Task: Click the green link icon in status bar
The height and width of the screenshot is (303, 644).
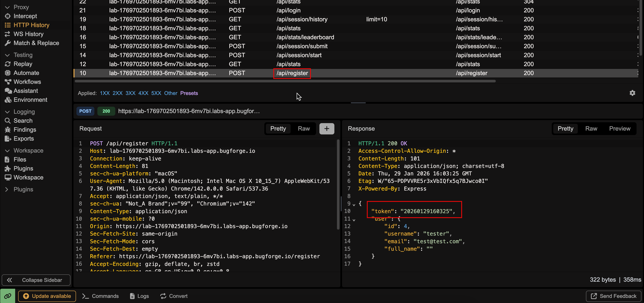Action: coord(7,296)
